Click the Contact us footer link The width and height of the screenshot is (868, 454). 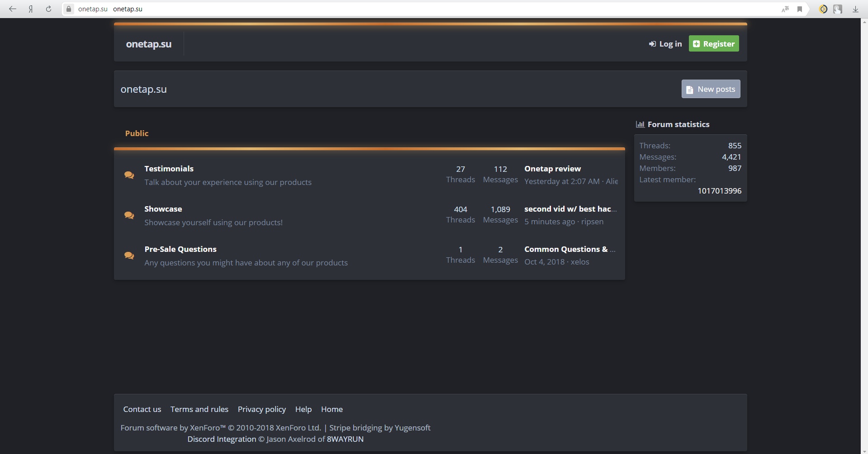[x=142, y=409]
